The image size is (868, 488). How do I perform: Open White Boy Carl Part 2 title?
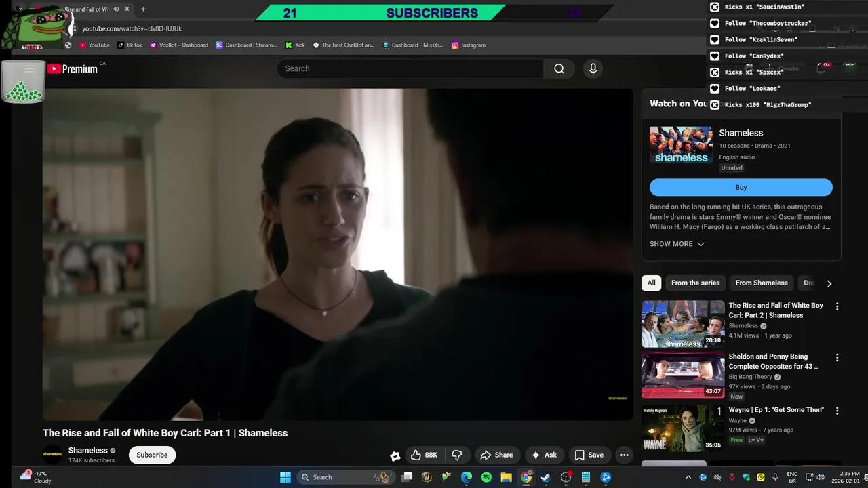(776, 310)
